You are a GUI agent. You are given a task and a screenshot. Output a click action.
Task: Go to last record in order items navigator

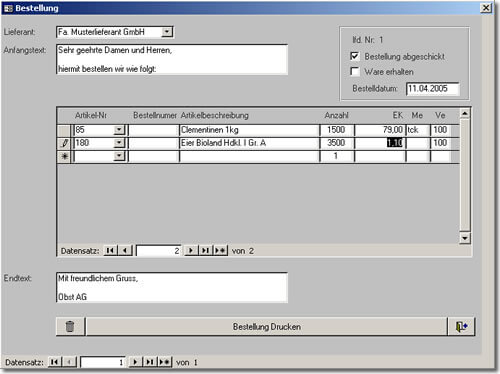(205, 250)
